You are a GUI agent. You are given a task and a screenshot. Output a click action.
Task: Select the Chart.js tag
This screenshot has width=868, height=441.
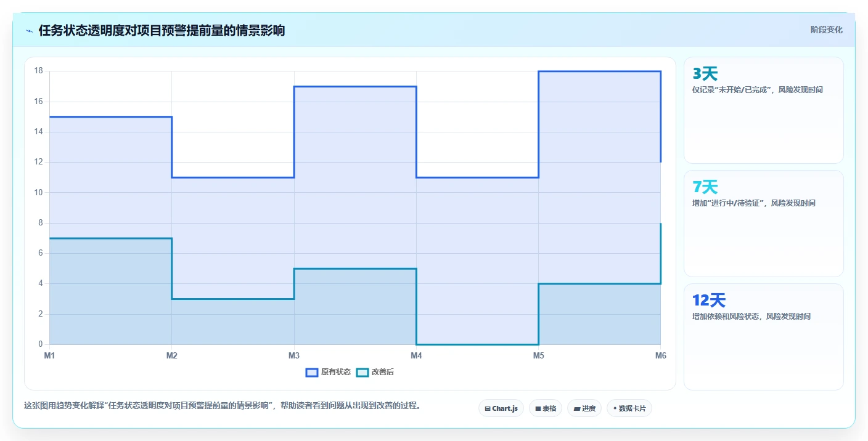click(x=501, y=408)
